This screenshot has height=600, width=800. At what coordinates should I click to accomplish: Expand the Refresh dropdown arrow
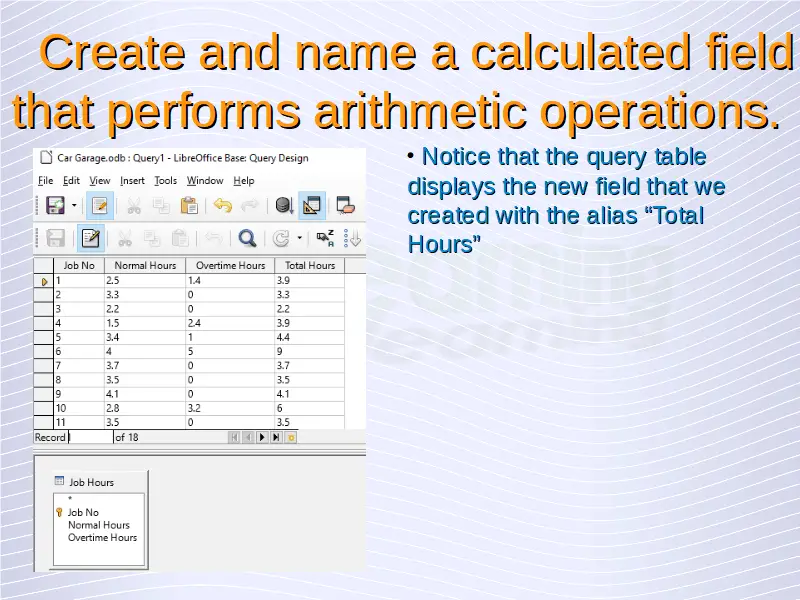300,238
